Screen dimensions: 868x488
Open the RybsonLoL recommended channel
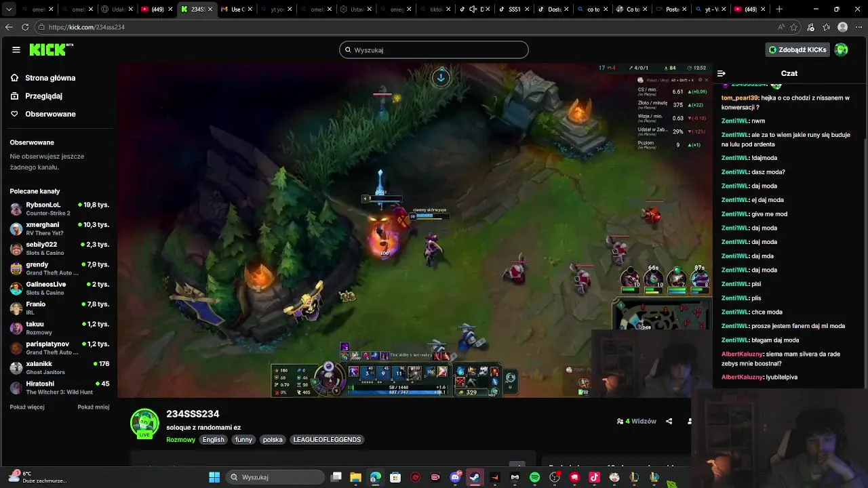coord(60,209)
